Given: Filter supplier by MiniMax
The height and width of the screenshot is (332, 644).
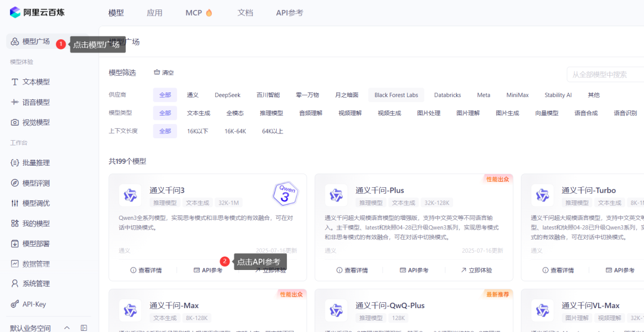Looking at the screenshot, I should coord(518,95).
